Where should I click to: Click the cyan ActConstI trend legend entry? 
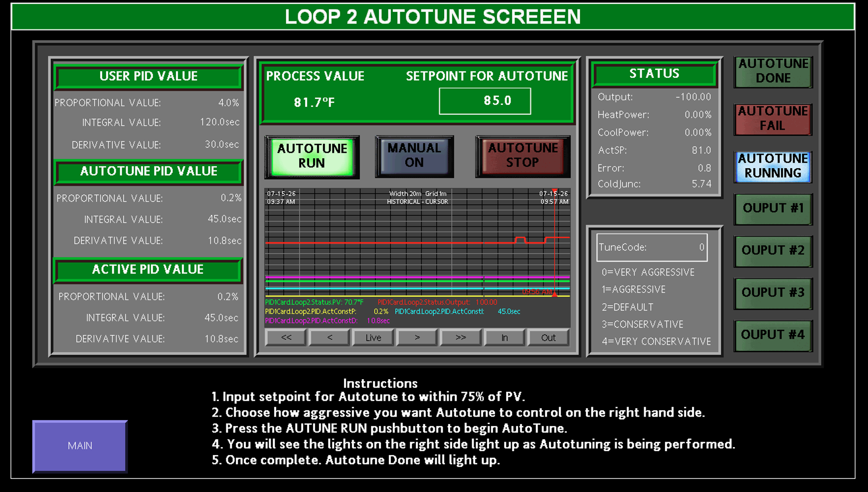(458, 311)
